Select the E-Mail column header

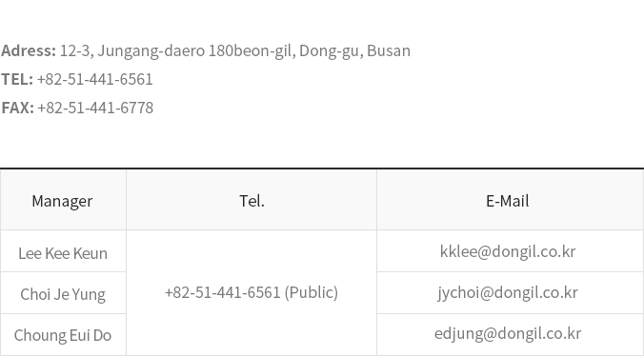point(508,201)
